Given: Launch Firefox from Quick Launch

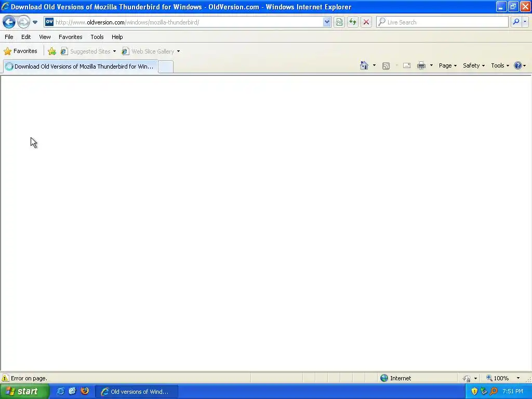Looking at the screenshot, I should pos(85,391).
